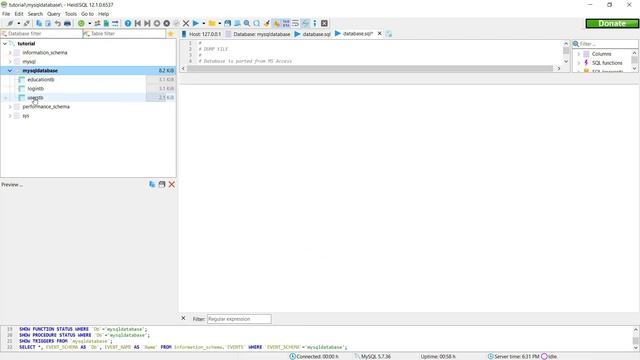Expand the information_schema database node

tap(10, 53)
